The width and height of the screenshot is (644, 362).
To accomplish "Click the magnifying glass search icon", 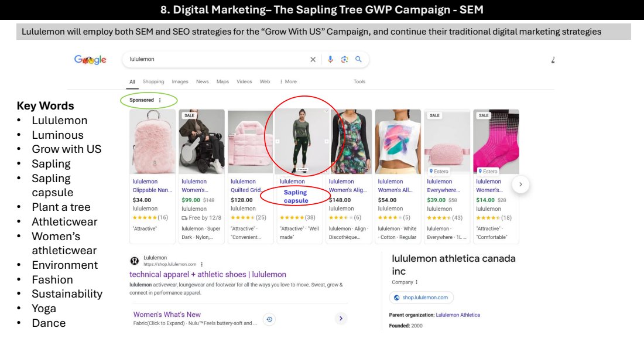I will point(358,60).
